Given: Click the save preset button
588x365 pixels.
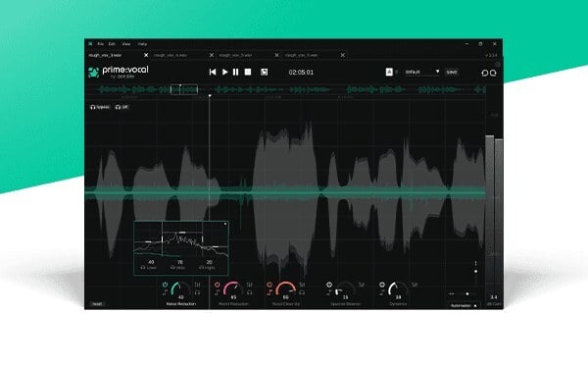Looking at the screenshot, I should pos(452,72).
